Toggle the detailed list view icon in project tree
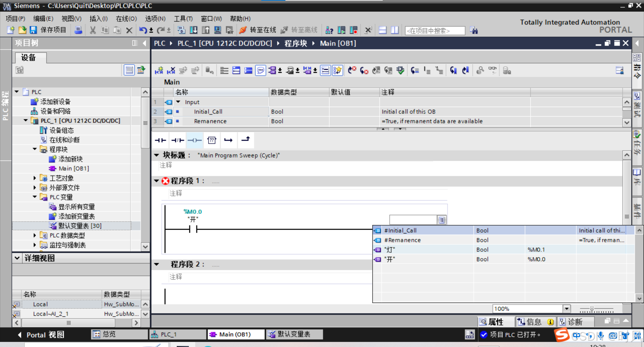 click(x=129, y=70)
